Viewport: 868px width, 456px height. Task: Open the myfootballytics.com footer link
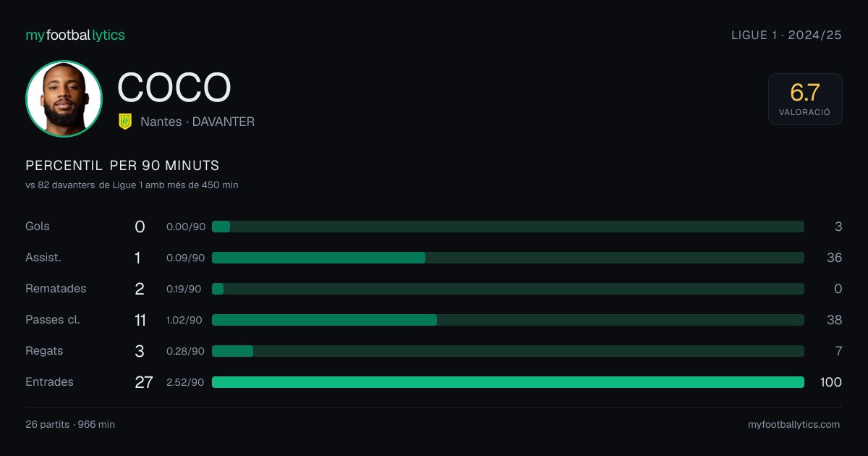coord(793,425)
